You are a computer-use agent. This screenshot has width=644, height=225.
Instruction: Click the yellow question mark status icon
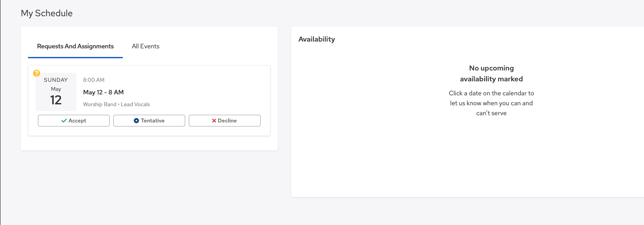(37, 73)
